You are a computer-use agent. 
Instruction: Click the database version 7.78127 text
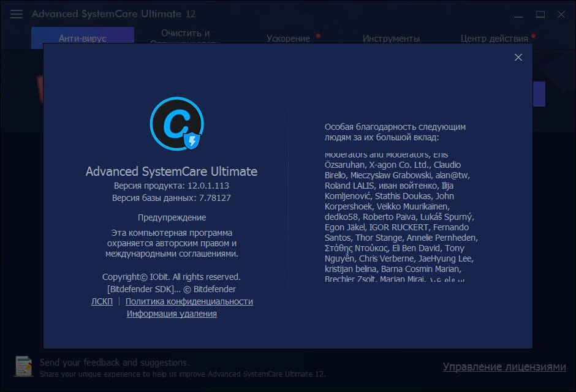point(172,198)
